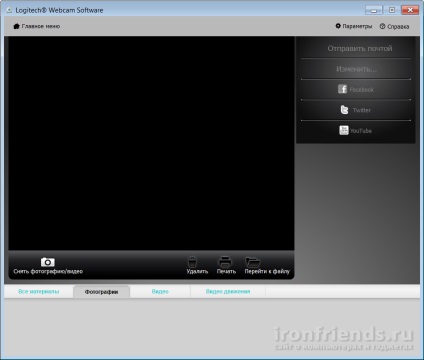Screen dimensions: 424x360
Task: Click the camera icon to take photo
Action: (48, 262)
